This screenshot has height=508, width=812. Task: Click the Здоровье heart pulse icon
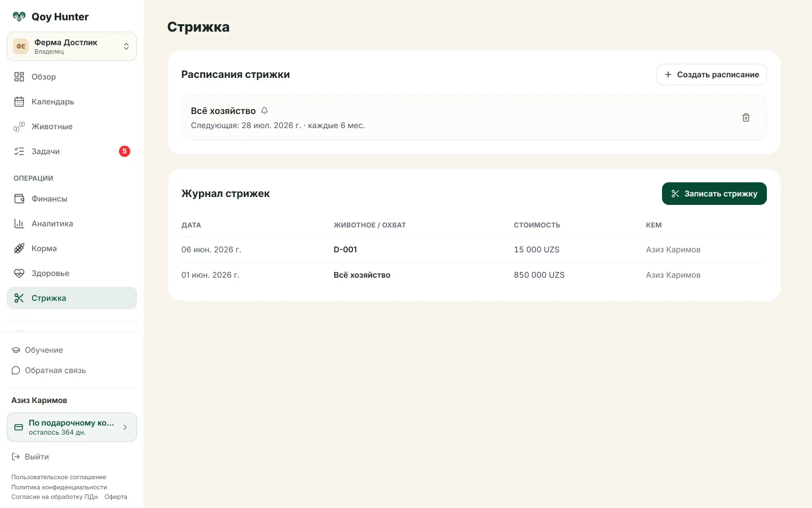(19, 273)
